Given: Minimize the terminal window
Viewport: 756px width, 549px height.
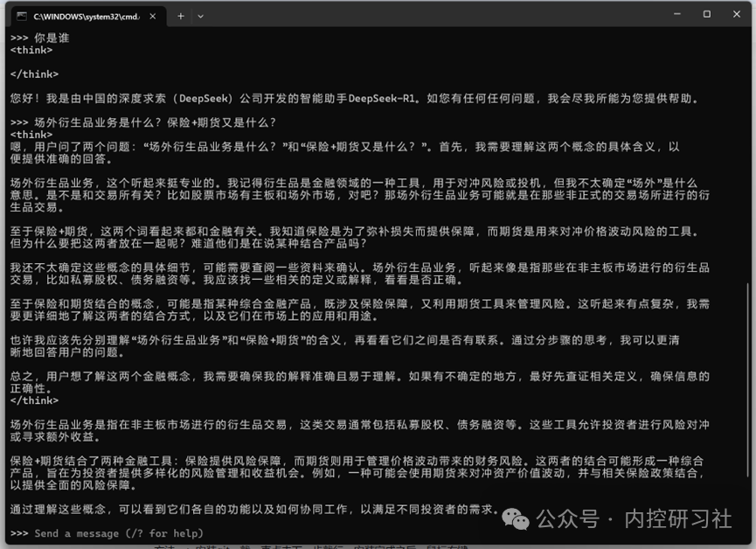Looking at the screenshot, I should pyautogui.click(x=677, y=14).
